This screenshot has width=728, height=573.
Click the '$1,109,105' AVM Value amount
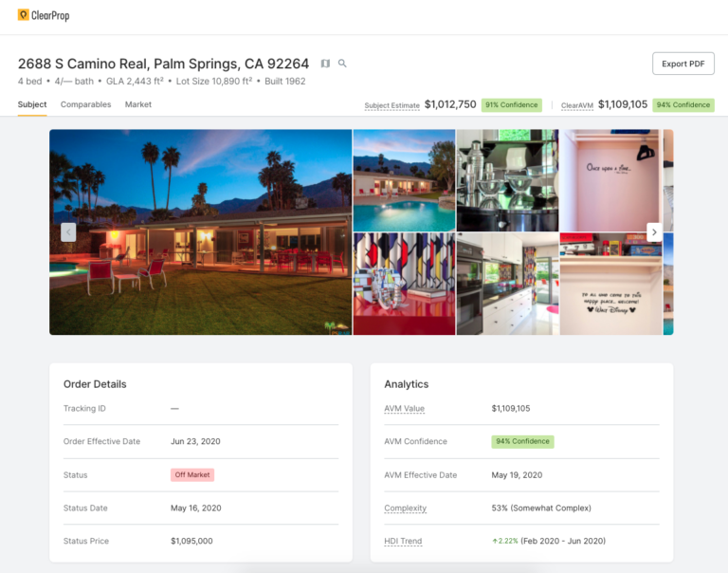pyautogui.click(x=511, y=409)
